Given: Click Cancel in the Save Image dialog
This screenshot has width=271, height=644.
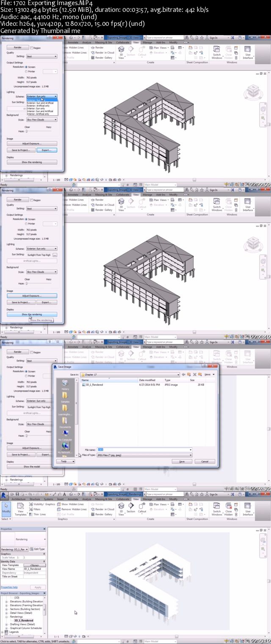Looking at the screenshot, I should [205, 461].
